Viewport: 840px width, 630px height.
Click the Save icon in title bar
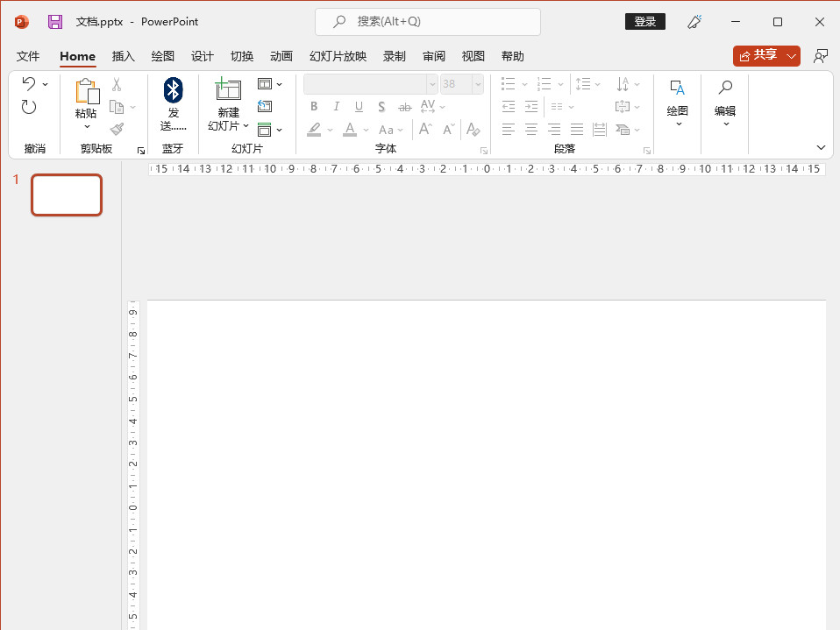[x=55, y=22]
